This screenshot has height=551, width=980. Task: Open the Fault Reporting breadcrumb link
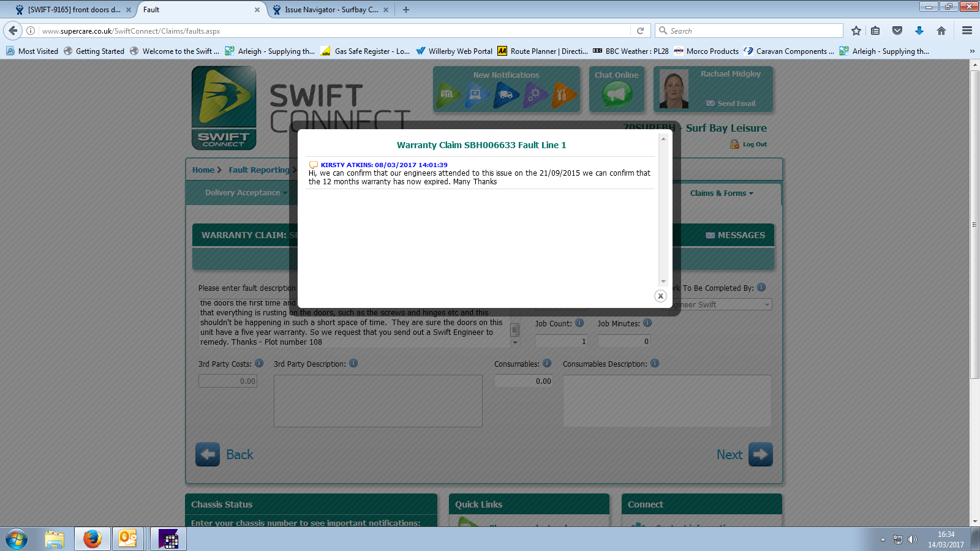coord(259,170)
